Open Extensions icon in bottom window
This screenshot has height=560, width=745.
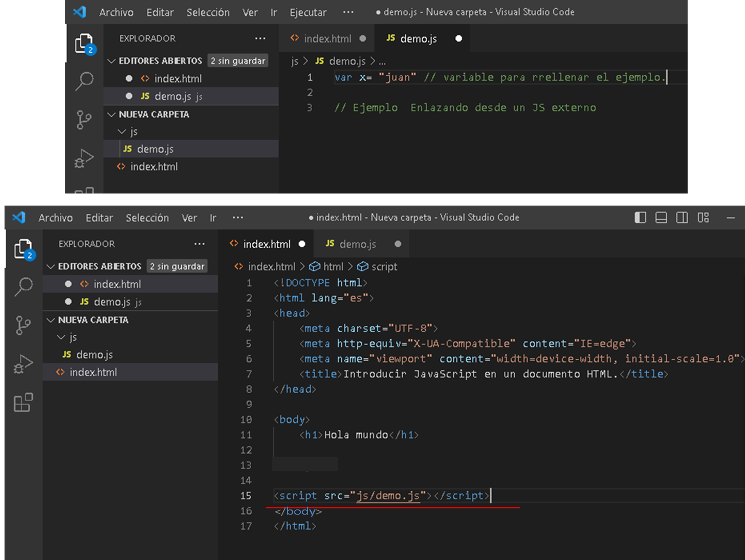[24, 403]
